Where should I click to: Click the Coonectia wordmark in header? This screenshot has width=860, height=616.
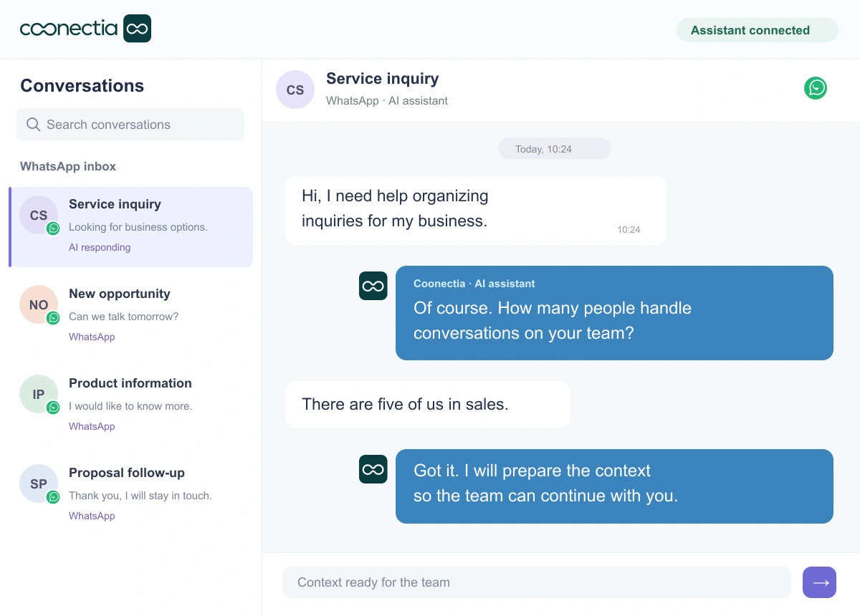click(69, 29)
